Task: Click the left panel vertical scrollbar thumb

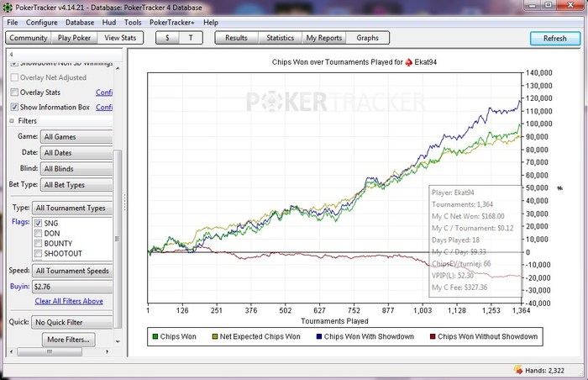Action: tap(118, 239)
